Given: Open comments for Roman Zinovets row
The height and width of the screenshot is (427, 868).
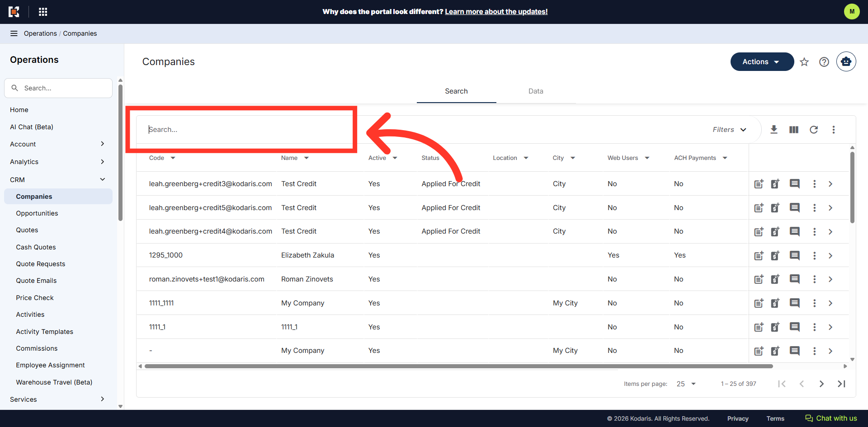Looking at the screenshot, I should (x=795, y=279).
